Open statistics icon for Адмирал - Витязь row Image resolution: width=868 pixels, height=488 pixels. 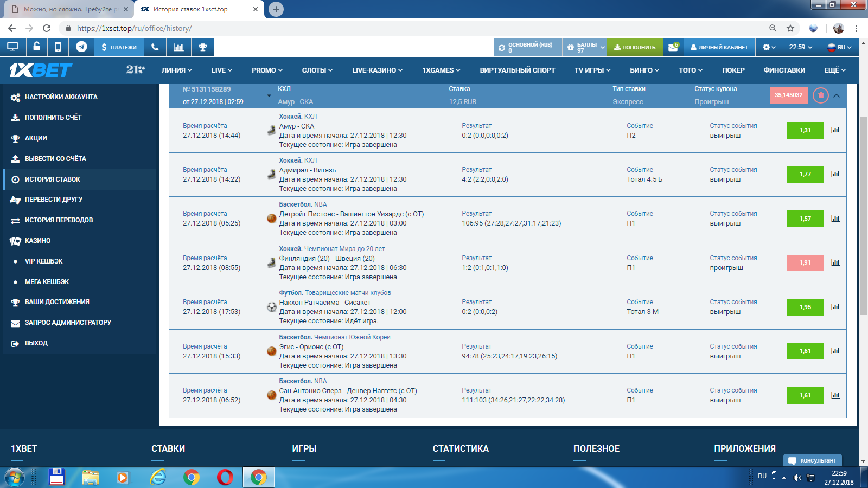click(835, 174)
